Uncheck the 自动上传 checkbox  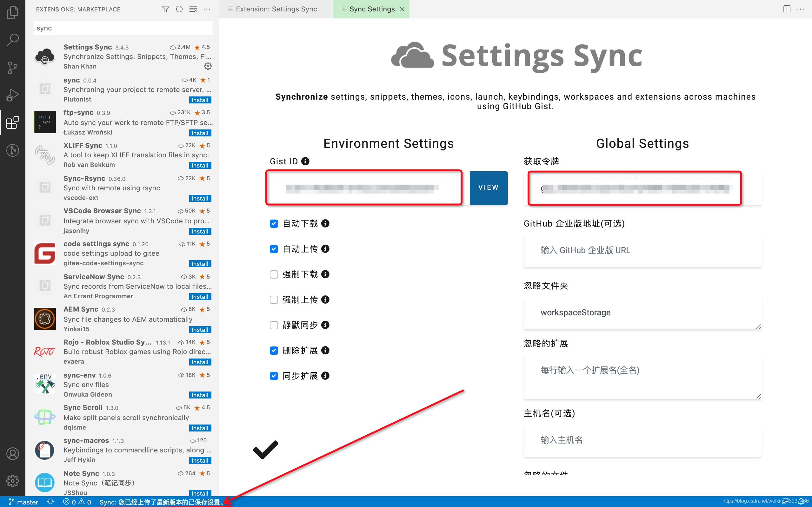pyautogui.click(x=274, y=249)
